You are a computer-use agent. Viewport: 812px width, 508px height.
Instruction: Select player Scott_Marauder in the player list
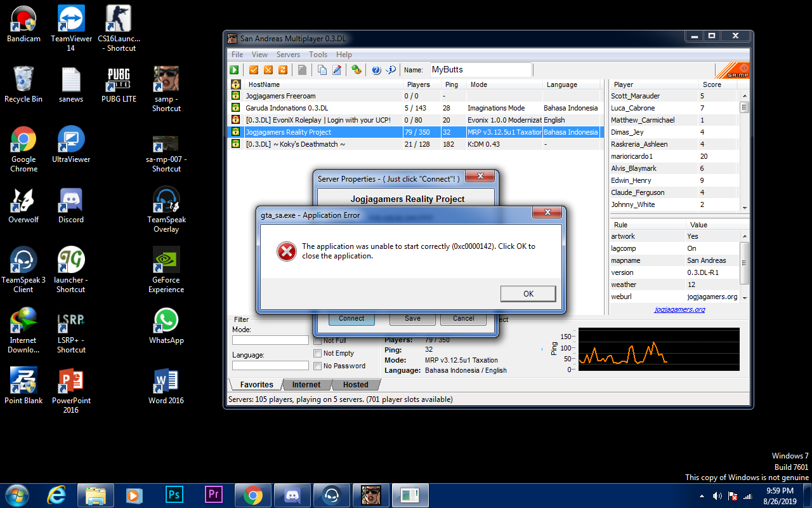point(674,96)
